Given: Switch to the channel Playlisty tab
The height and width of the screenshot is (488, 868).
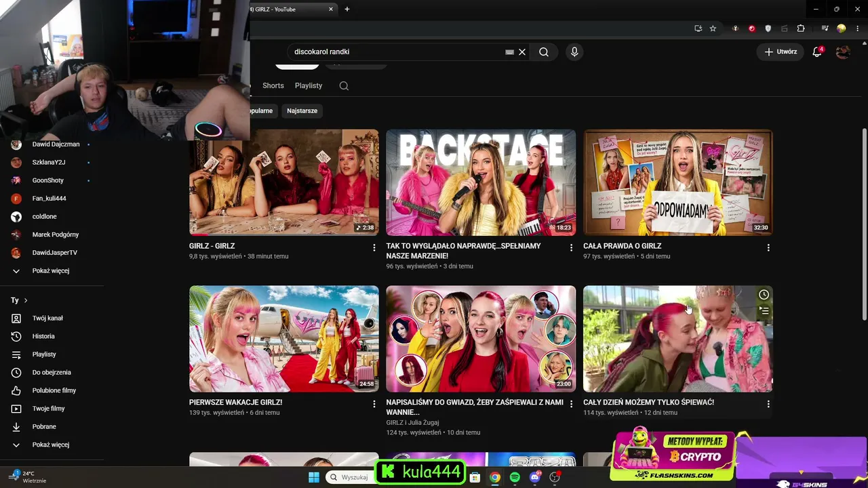Looking at the screenshot, I should click(x=309, y=85).
